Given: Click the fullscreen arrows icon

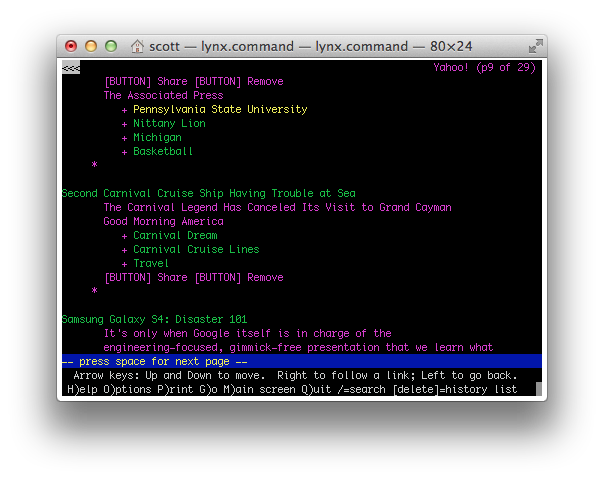Looking at the screenshot, I should point(535,46).
